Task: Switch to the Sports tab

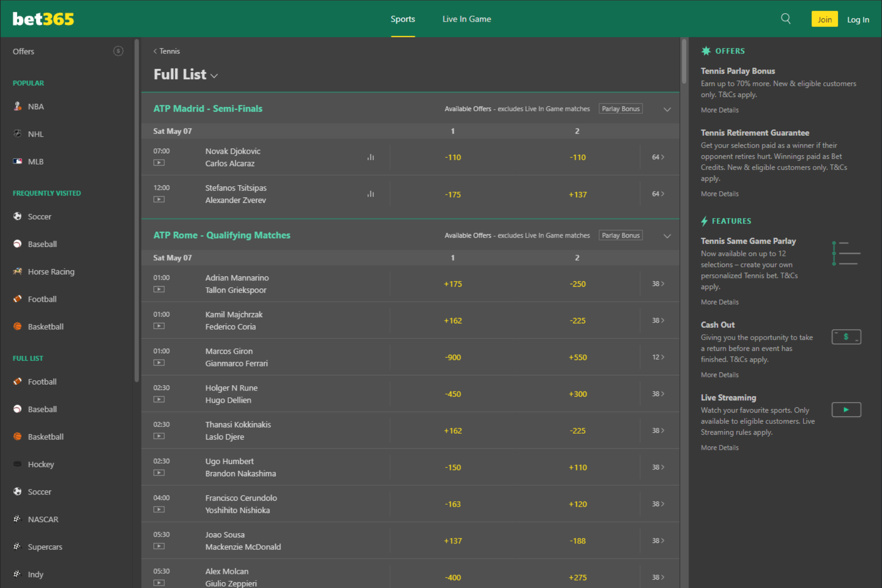Action: point(403,19)
